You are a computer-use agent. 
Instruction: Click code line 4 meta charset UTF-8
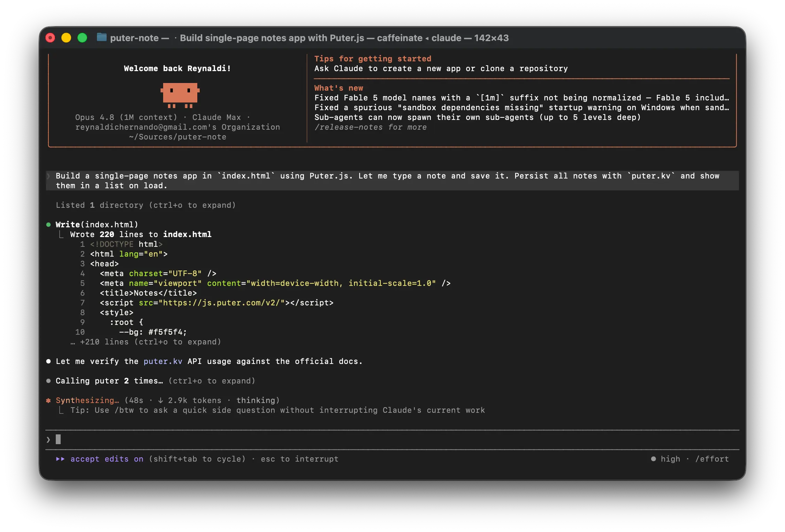[x=158, y=274]
